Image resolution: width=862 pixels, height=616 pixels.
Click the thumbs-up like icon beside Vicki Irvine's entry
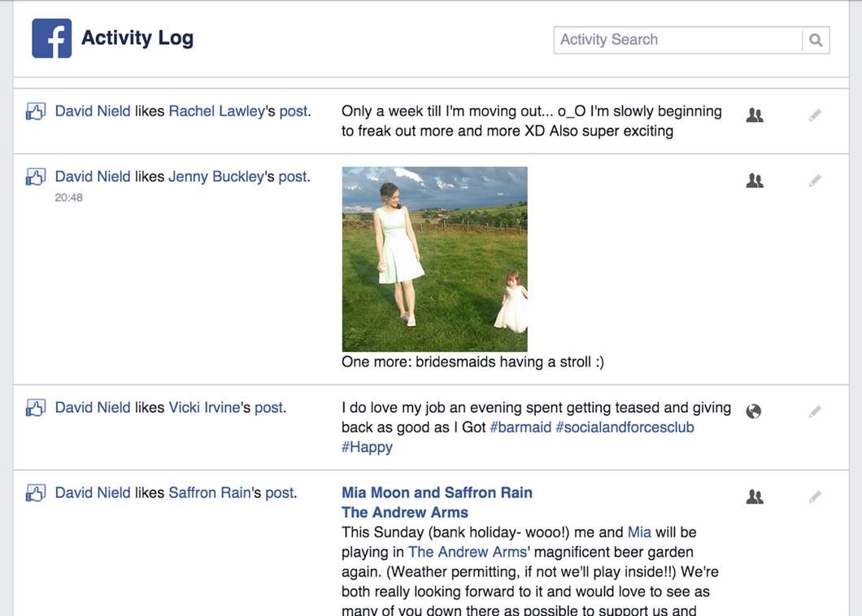point(36,408)
